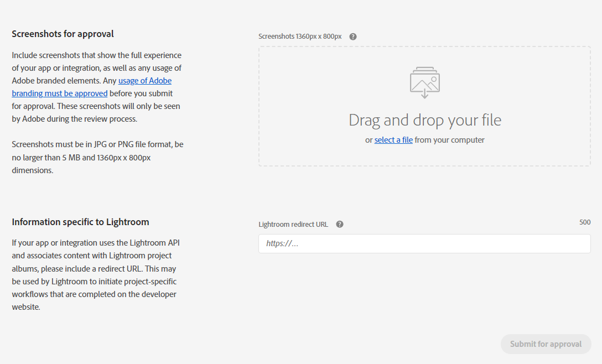Screen dimensions: 602x364
Task: Click the 500 character counter
Action: 585,222
